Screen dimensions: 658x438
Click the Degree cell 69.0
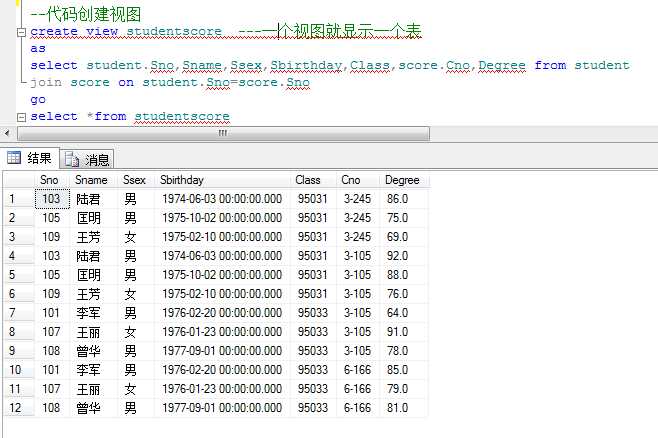[404, 237]
